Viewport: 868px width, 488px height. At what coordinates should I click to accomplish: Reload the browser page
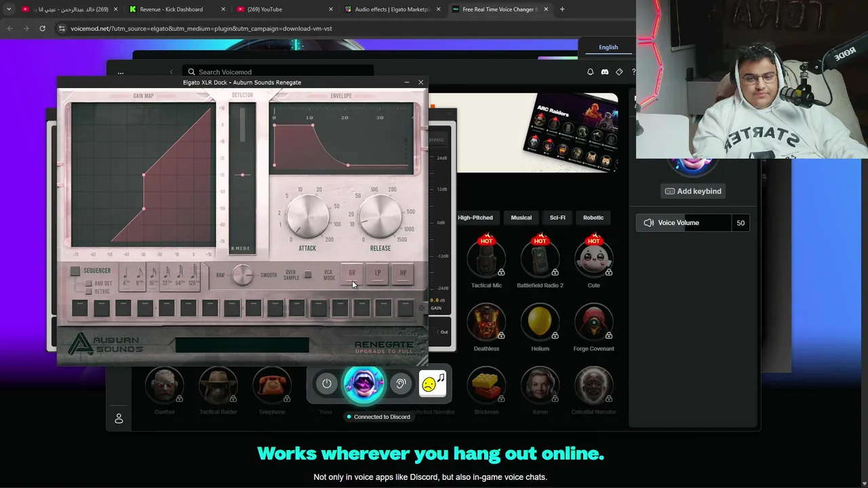click(42, 28)
